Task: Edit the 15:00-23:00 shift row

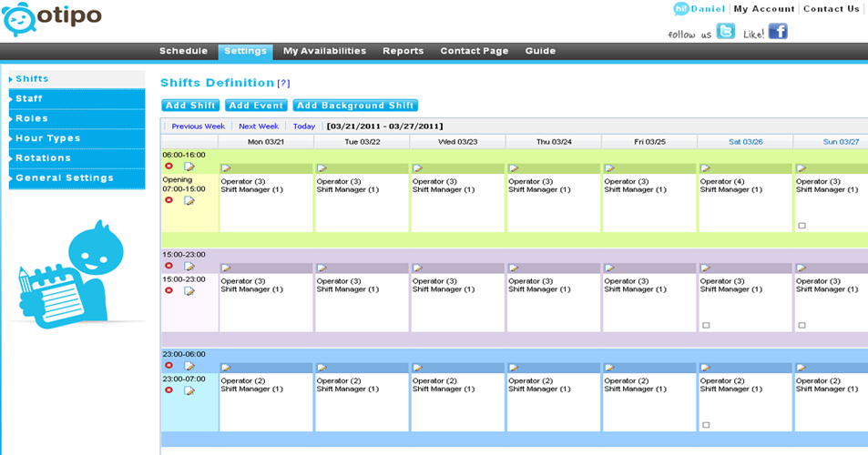Action: [x=189, y=291]
